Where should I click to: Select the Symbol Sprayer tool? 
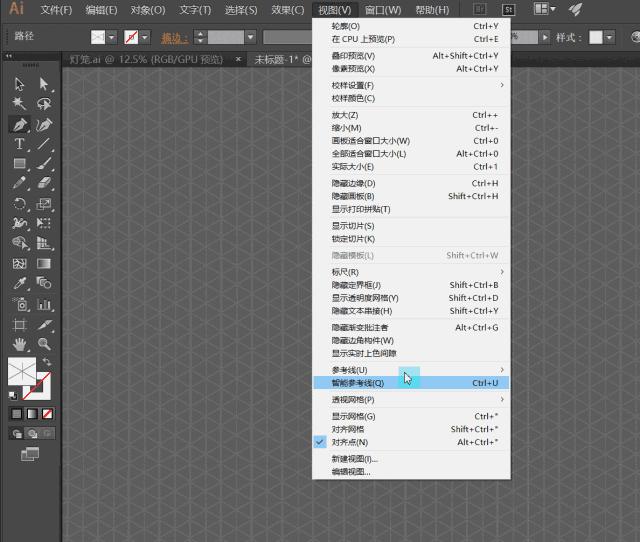[x=20, y=304]
